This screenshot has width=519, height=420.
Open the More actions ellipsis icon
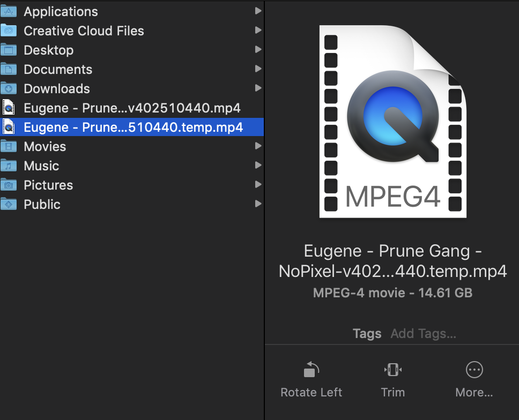[x=474, y=370]
